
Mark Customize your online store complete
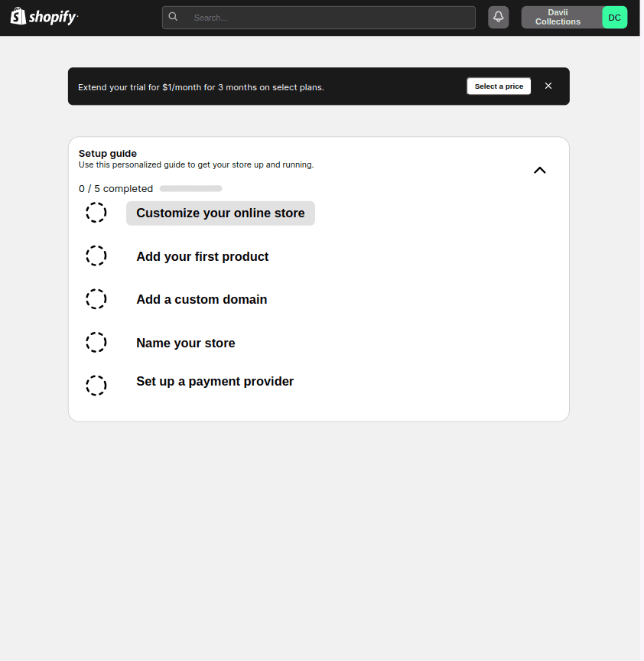pos(96,213)
